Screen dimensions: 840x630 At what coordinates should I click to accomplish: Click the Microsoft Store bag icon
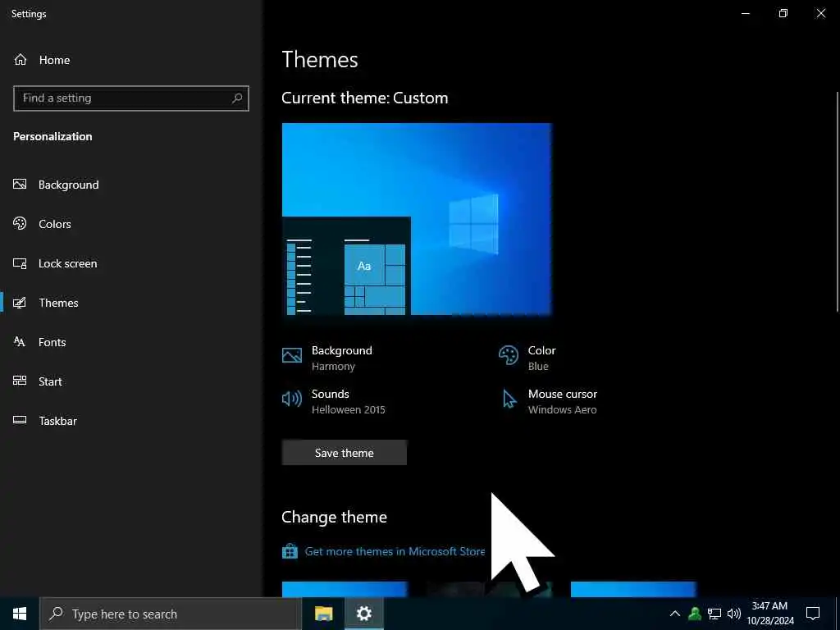[x=290, y=551]
